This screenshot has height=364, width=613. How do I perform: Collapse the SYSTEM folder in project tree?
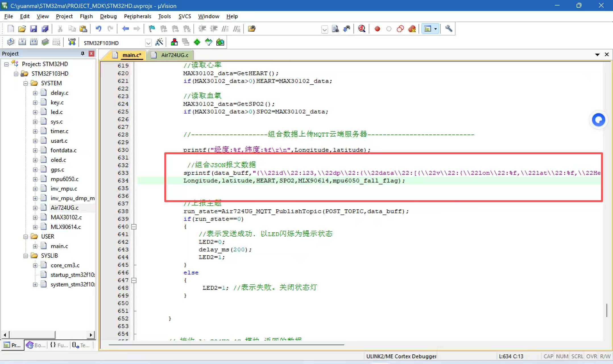point(26,83)
